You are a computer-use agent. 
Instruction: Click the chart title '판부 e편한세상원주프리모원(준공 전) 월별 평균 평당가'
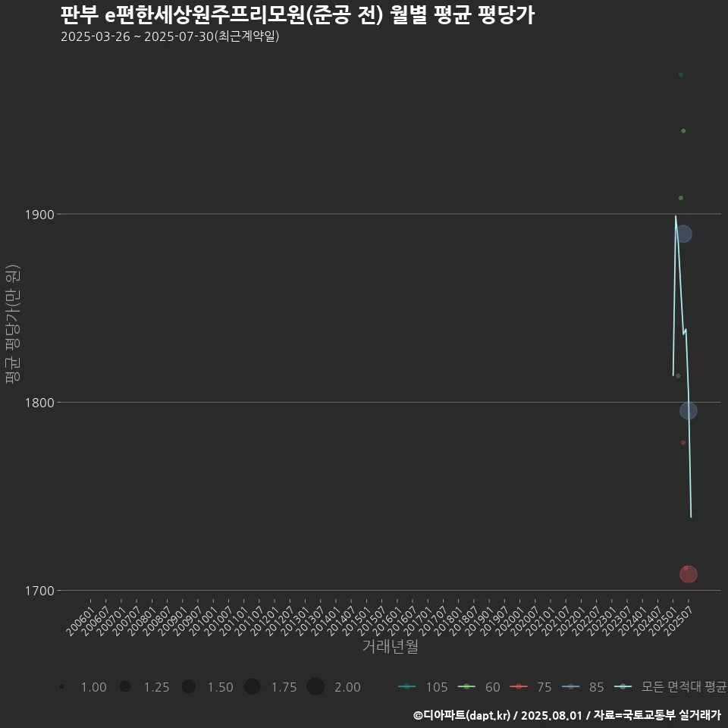click(x=297, y=15)
